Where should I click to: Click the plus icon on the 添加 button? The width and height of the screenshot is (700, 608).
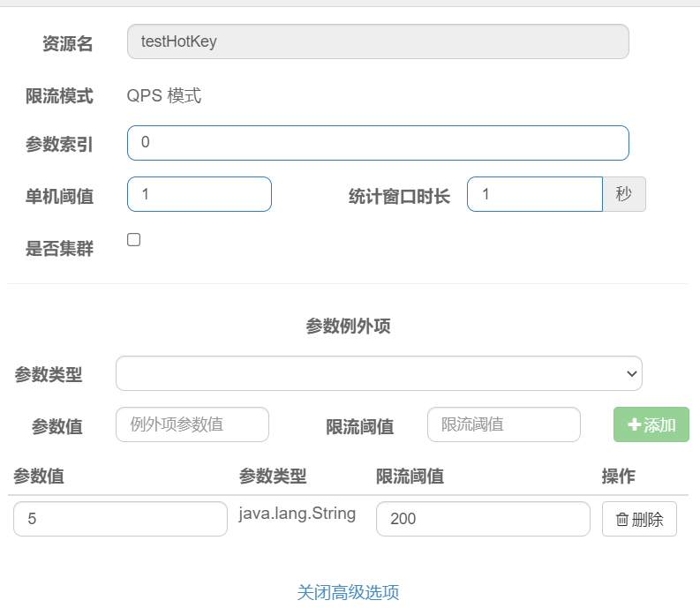pyautogui.click(x=634, y=424)
